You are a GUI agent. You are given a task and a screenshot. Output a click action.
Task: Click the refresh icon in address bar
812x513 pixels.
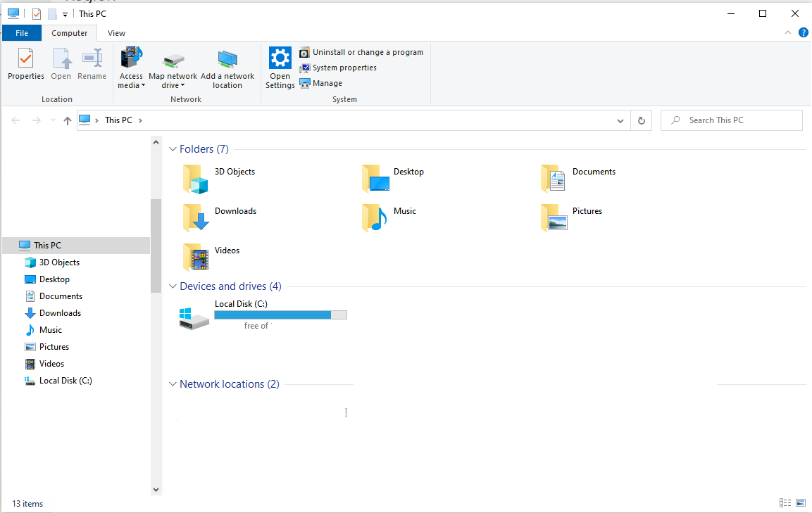[x=640, y=120]
